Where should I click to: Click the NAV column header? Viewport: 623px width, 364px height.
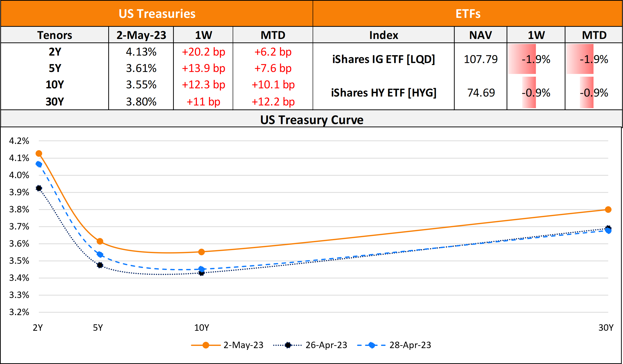[x=480, y=35]
